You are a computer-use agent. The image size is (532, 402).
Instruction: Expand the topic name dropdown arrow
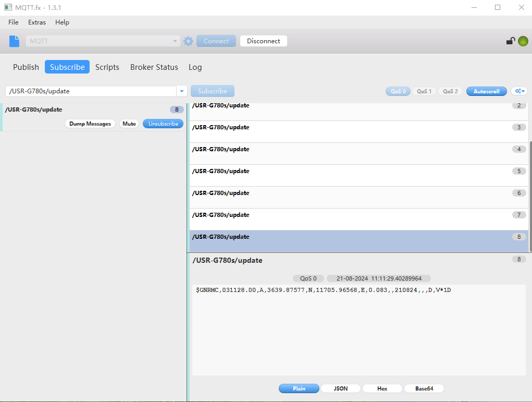tap(181, 91)
